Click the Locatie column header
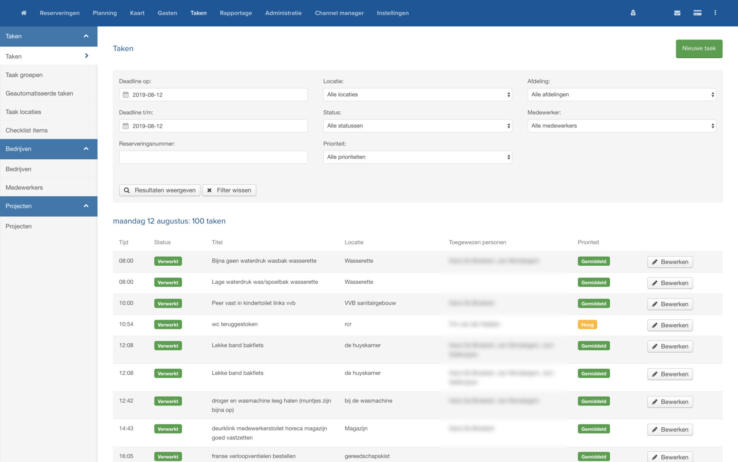738x462 pixels. pyautogui.click(x=354, y=242)
